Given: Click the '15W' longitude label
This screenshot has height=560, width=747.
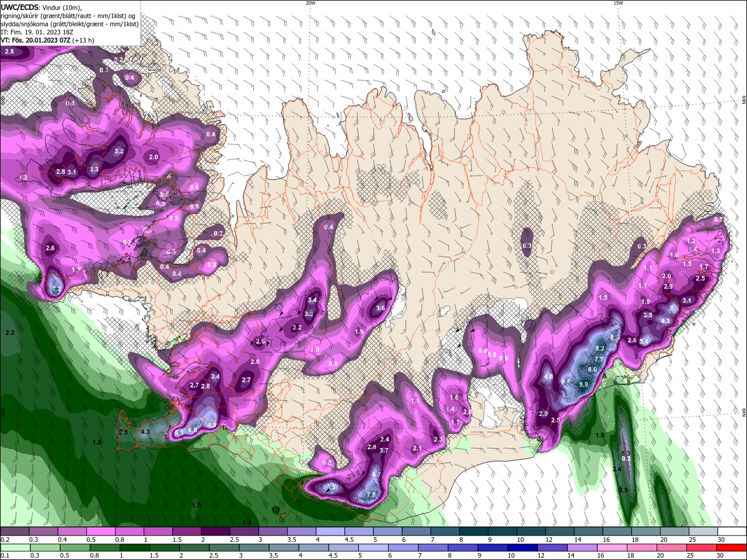Looking at the screenshot, I should (x=618, y=3).
